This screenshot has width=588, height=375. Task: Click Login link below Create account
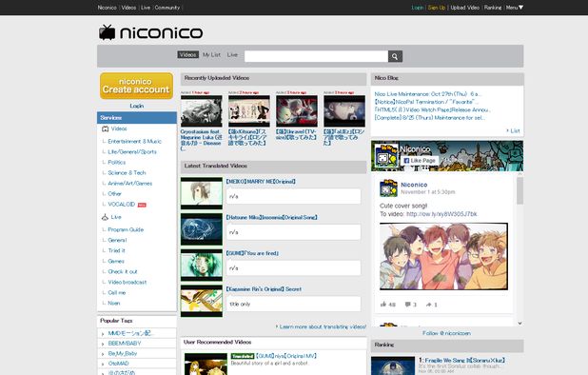tap(136, 106)
